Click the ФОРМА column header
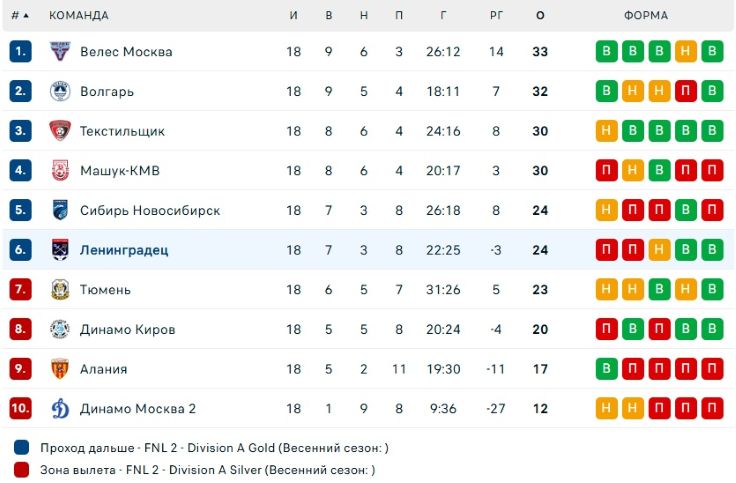Viewport: 736px width, 483px height. pos(646,16)
